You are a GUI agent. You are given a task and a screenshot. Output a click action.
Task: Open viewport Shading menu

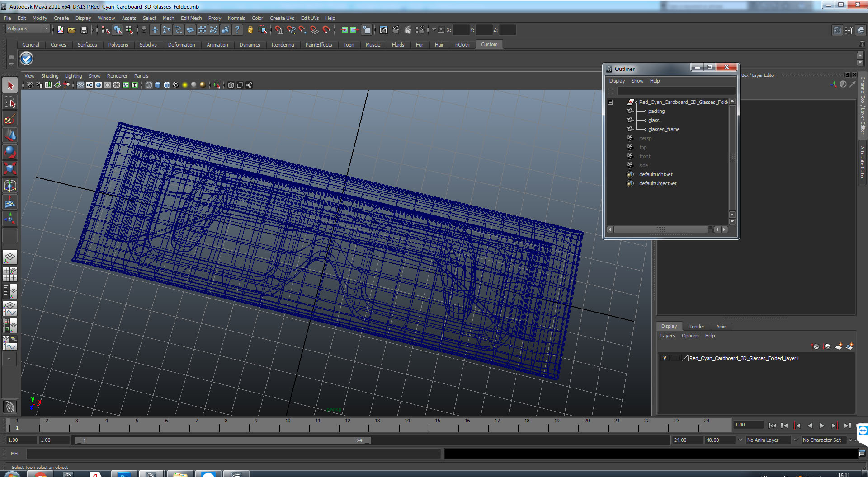[50, 76]
